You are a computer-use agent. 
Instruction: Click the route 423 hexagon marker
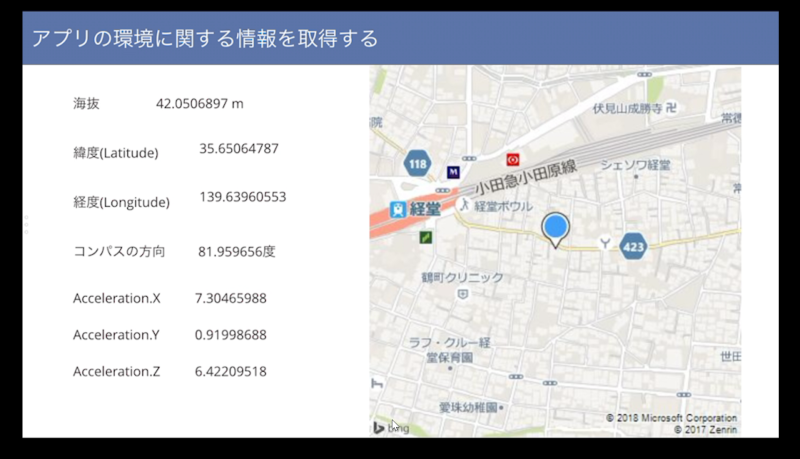coord(633,247)
